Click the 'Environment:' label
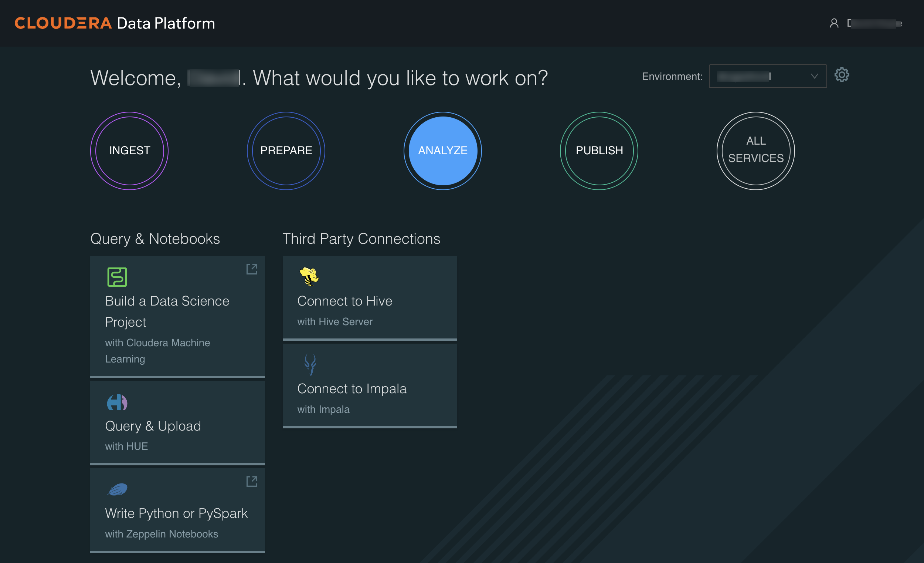Image resolution: width=924 pixels, height=563 pixels. click(x=672, y=76)
